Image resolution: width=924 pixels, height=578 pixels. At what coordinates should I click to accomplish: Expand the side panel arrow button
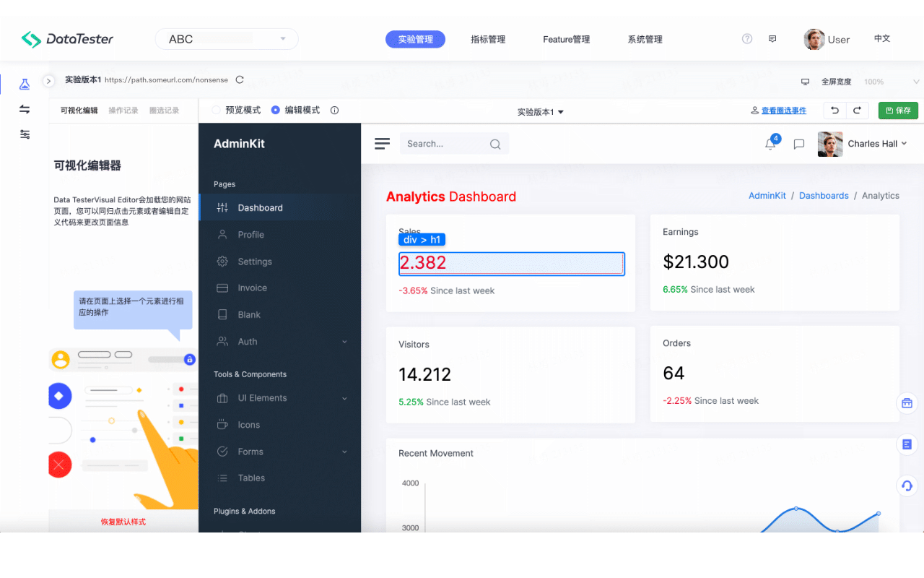click(49, 81)
